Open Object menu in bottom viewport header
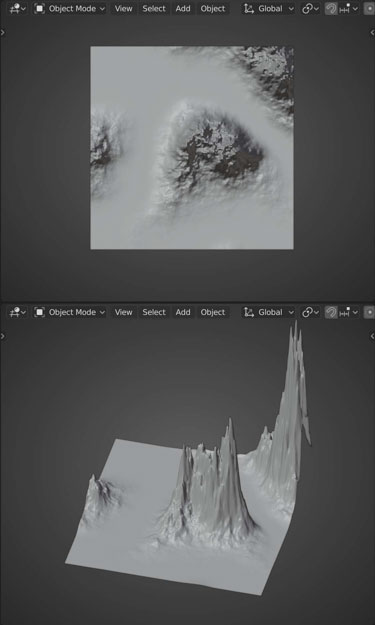Image resolution: width=375 pixels, height=625 pixels. click(213, 312)
